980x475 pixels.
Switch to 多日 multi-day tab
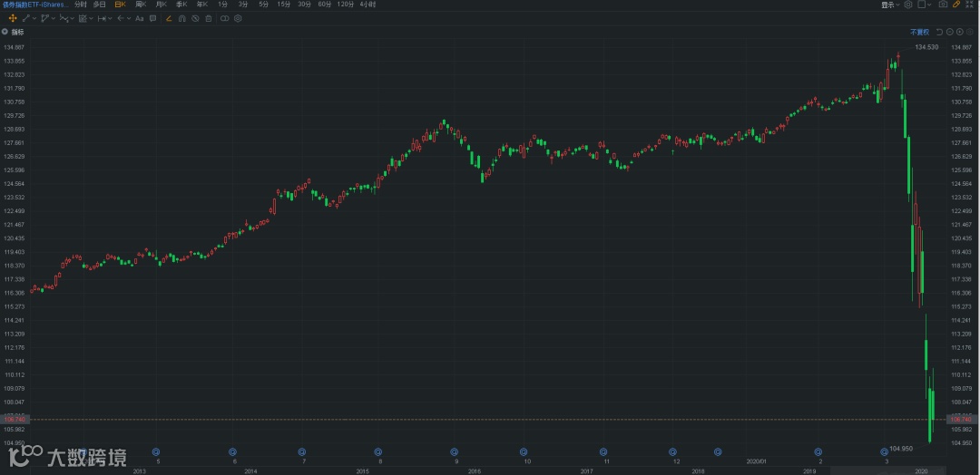tap(100, 5)
